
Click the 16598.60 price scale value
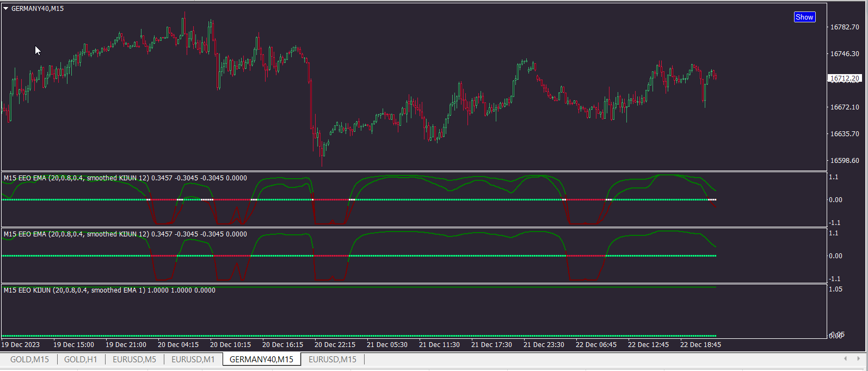click(x=845, y=160)
